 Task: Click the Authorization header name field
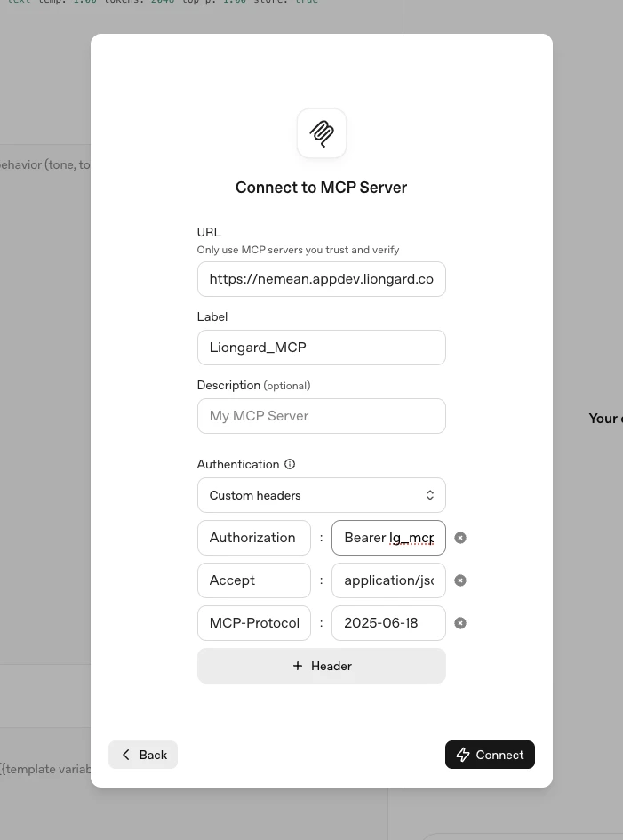(254, 537)
